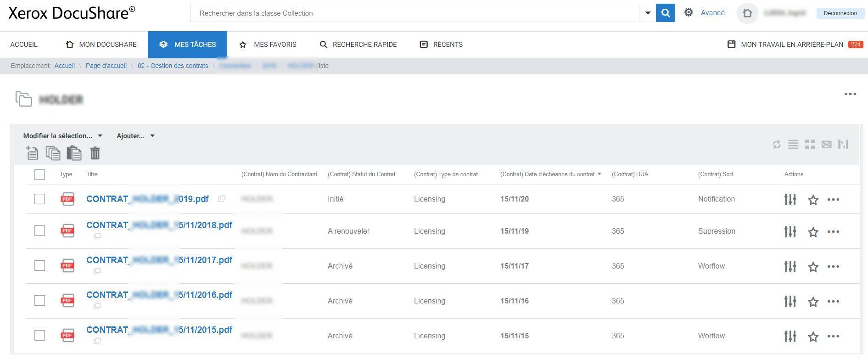Viewport: 868px width, 359px height.
Task: Follow the 02 - Gestion des contrats breadcrumb
Action: coord(173,66)
